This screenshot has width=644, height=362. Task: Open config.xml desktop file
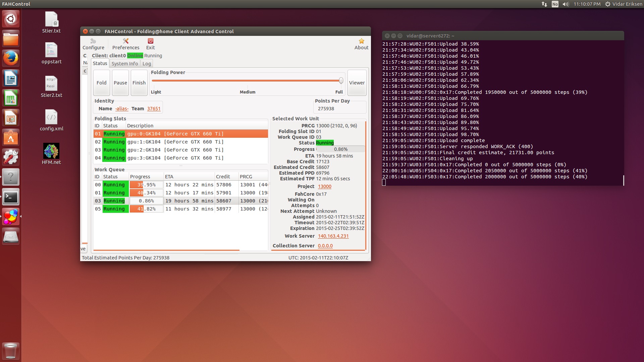(51, 120)
